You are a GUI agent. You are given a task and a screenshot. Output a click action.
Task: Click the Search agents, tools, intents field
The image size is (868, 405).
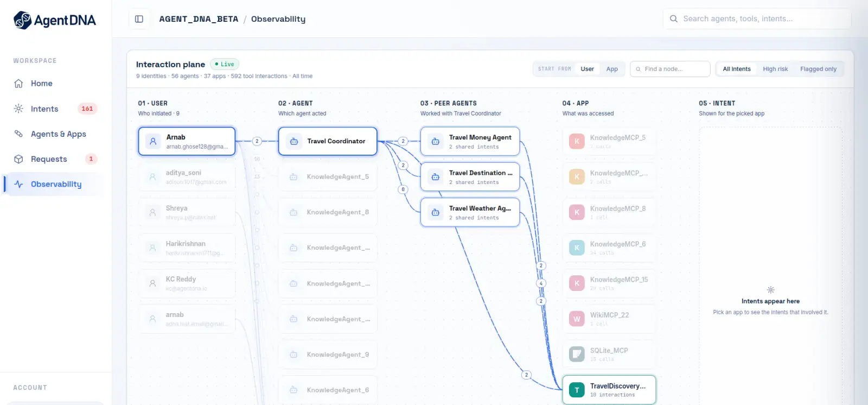click(757, 18)
